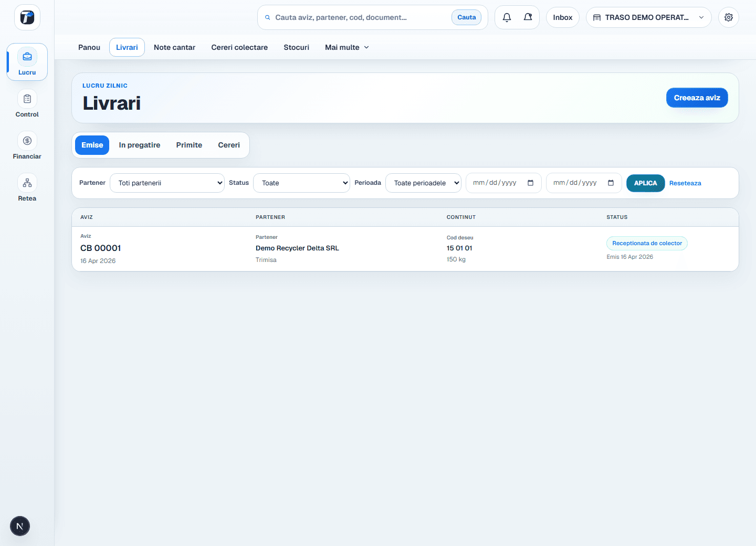Open the Inbox button

click(x=563, y=17)
